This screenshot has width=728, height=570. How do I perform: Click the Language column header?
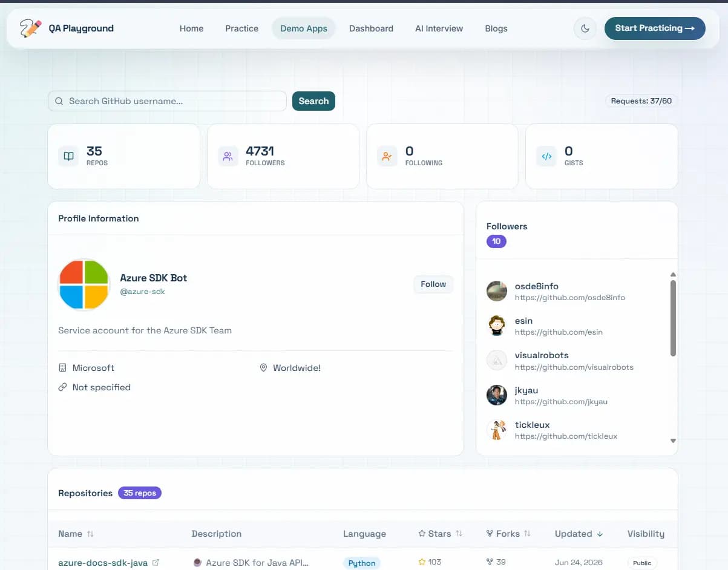pos(364,534)
